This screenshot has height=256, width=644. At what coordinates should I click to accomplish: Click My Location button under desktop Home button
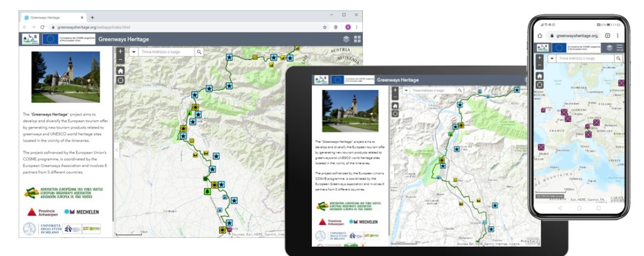(x=120, y=80)
